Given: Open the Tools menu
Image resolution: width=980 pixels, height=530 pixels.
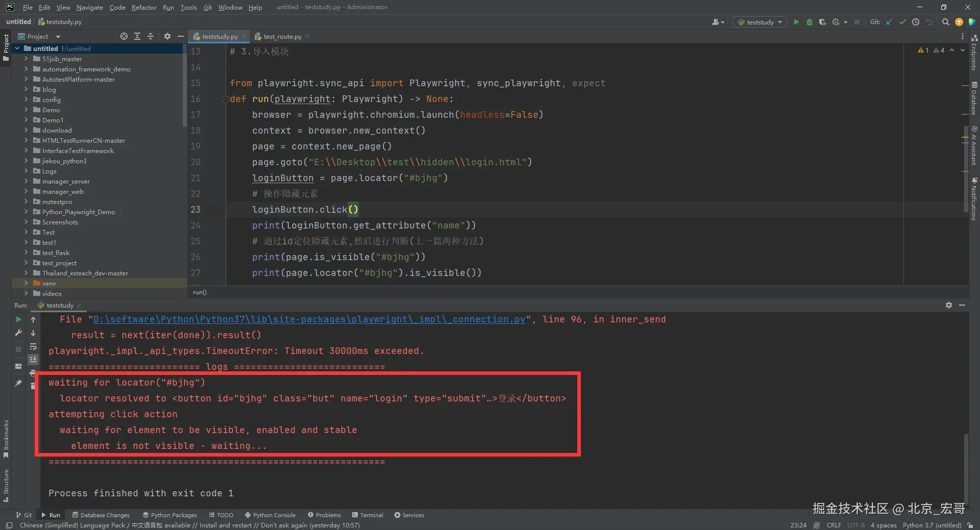Looking at the screenshot, I should (x=188, y=7).
